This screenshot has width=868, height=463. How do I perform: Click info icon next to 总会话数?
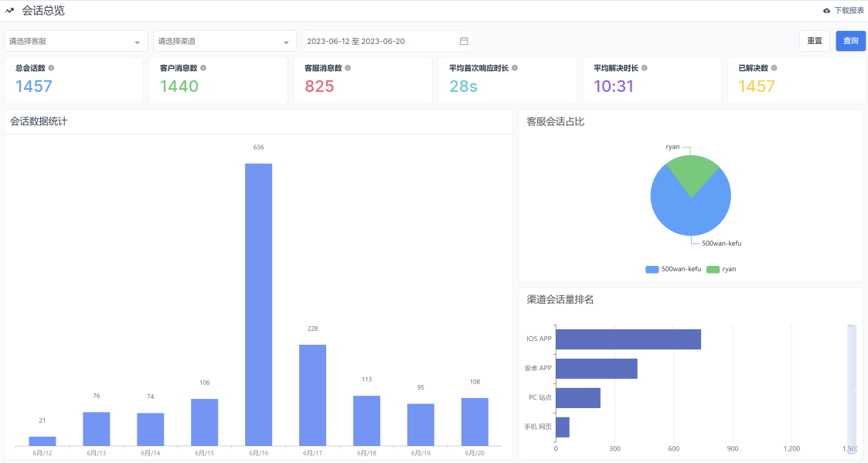51,68
